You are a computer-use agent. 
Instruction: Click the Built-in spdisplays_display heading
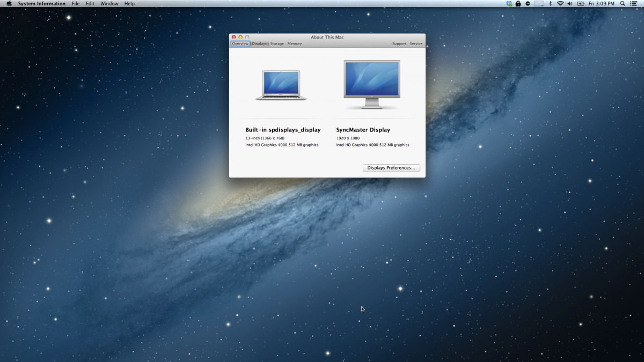point(283,130)
